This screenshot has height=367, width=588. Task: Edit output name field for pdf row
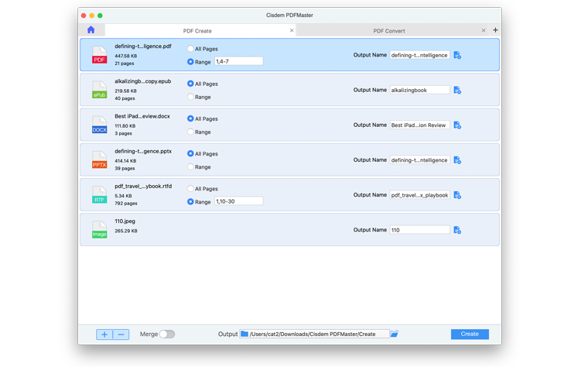click(x=419, y=55)
